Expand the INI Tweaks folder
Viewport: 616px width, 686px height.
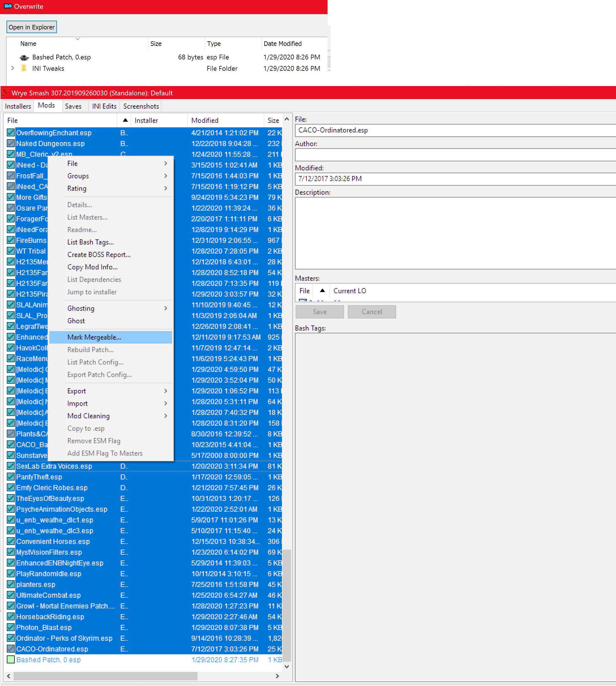12,68
